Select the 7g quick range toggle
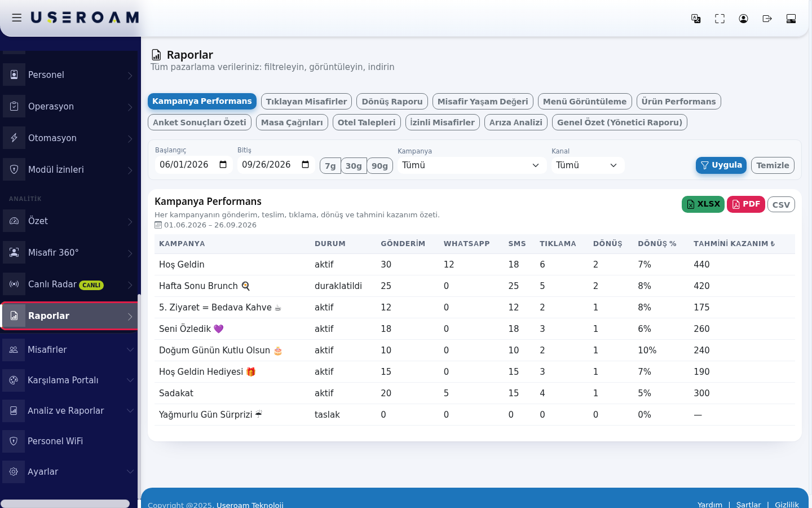This screenshot has height=508, width=812. pos(330,166)
